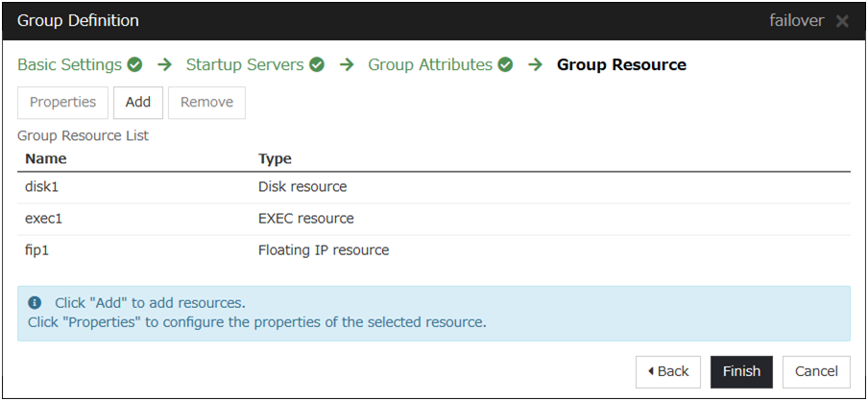Click the checkmark icon next to Startup Servers

(317, 65)
